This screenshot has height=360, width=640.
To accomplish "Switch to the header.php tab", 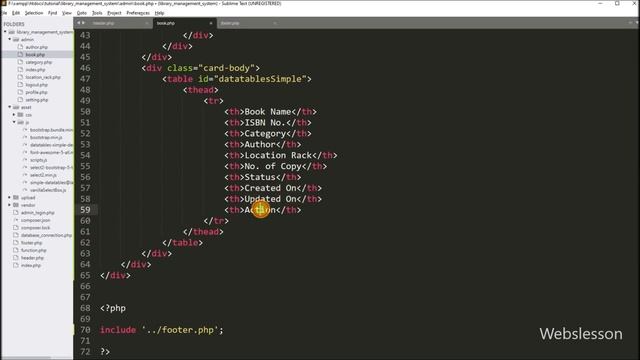I will click(x=104, y=23).
